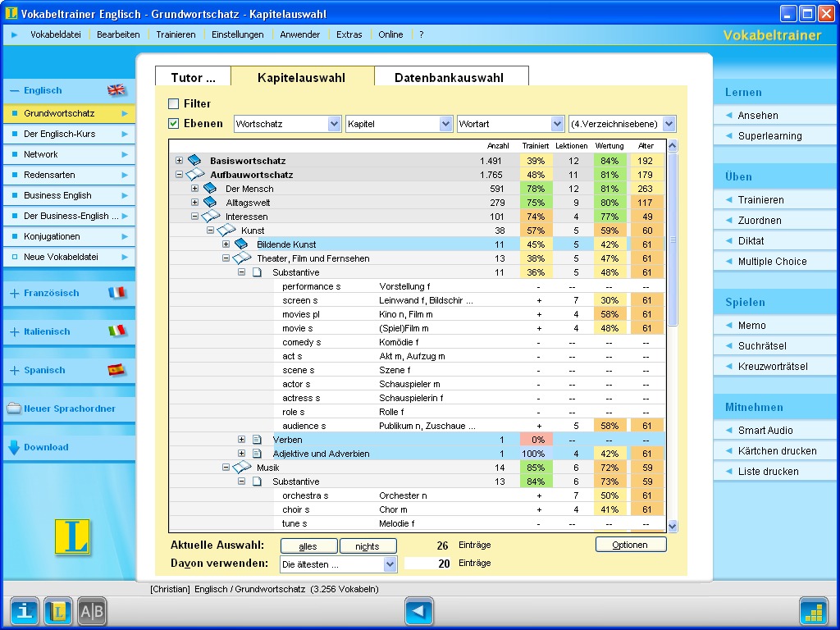Click the blue back arrow button
840x630 pixels.
pyautogui.click(x=419, y=611)
